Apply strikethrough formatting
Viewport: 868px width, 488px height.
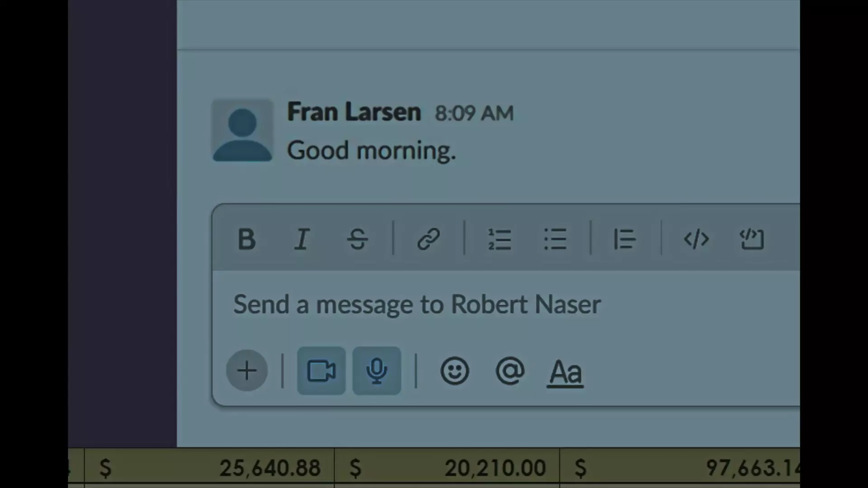(x=357, y=239)
